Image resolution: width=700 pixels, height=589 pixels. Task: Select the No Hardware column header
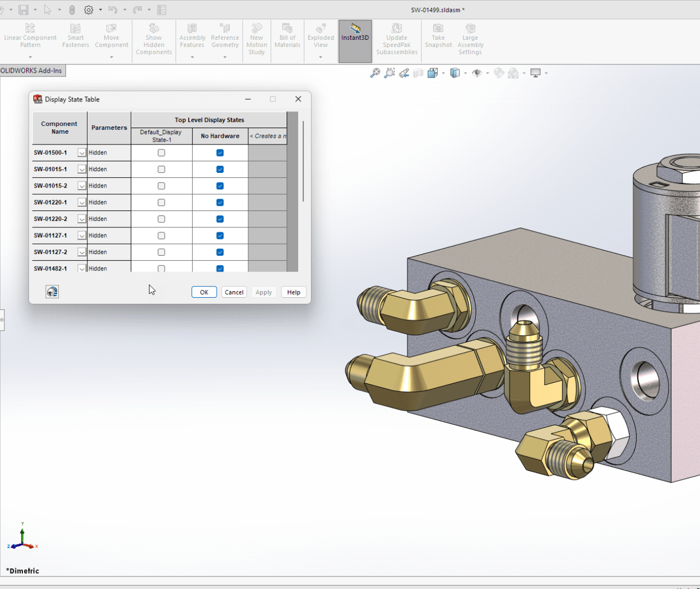(220, 136)
